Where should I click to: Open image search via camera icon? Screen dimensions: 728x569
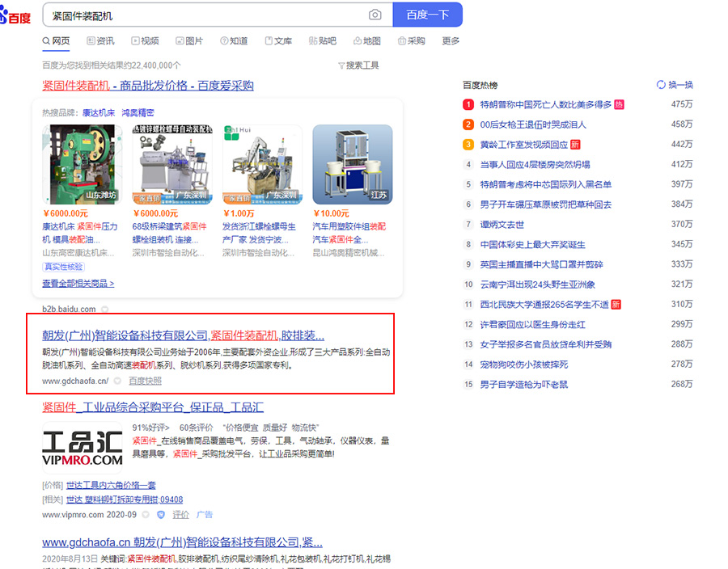375,15
